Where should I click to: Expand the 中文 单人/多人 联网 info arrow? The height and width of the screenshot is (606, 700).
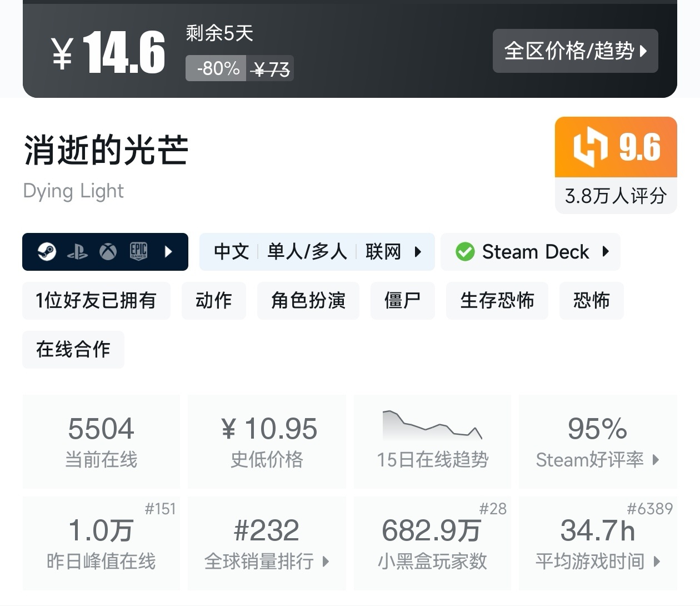coord(418,252)
